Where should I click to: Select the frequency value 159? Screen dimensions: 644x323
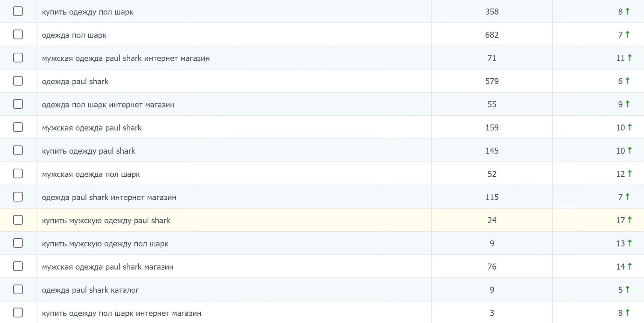tap(492, 128)
